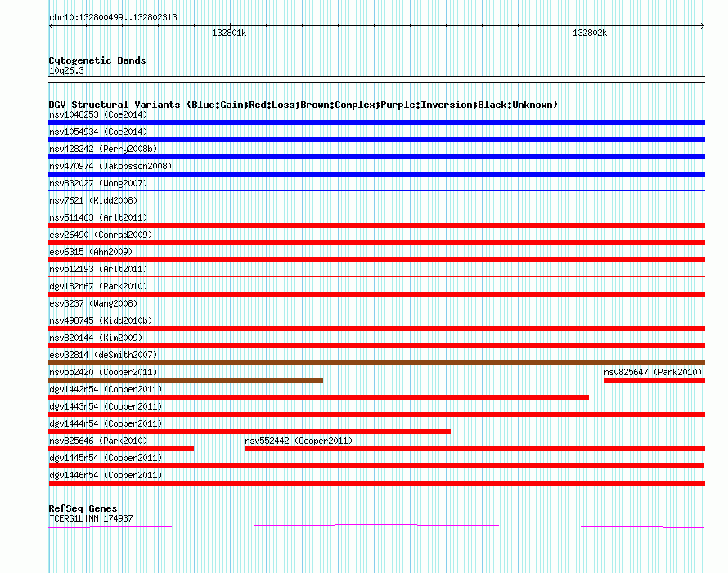This screenshot has height=573, width=728.
Task: Open the TCERG1L NM_174937 RefSeq gene
Action: 376,526
